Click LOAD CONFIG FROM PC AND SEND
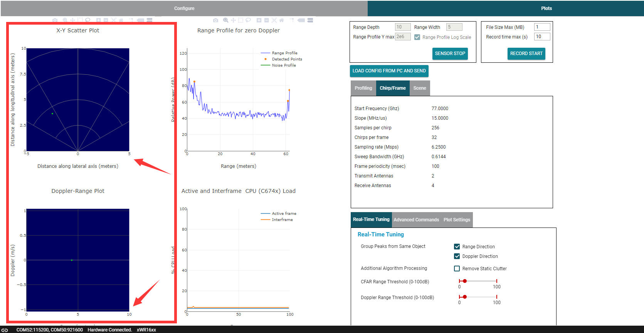The width and height of the screenshot is (644, 333). point(389,71)
